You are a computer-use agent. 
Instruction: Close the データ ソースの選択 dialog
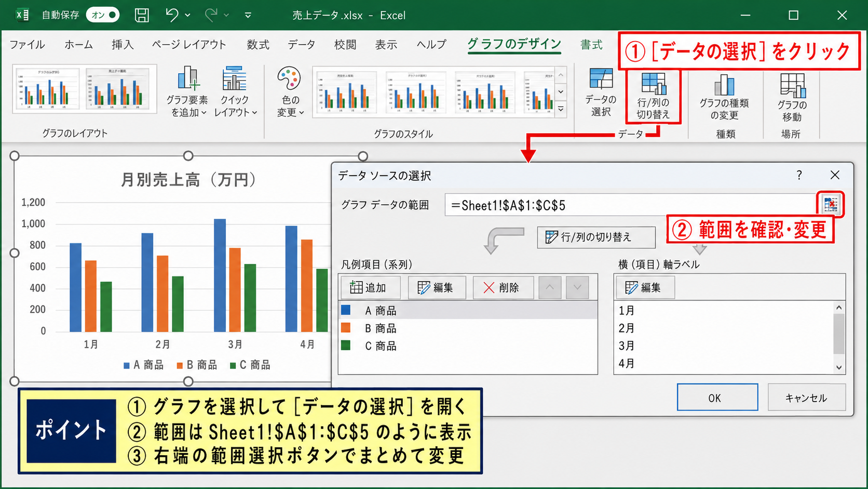(835, 175)
